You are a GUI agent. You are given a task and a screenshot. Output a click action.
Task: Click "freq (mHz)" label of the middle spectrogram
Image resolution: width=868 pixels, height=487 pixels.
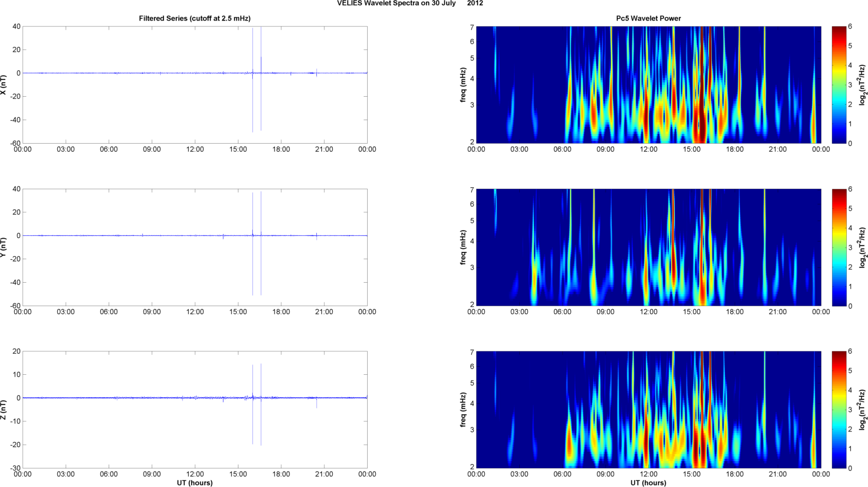click(x=463, y=247)
